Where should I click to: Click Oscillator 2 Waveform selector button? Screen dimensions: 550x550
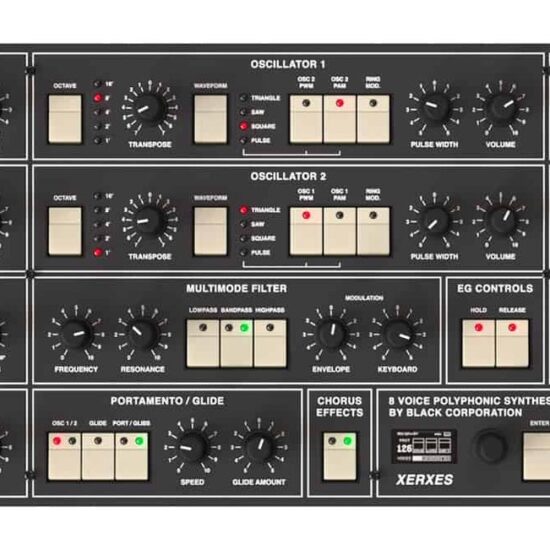pos(210,231)
